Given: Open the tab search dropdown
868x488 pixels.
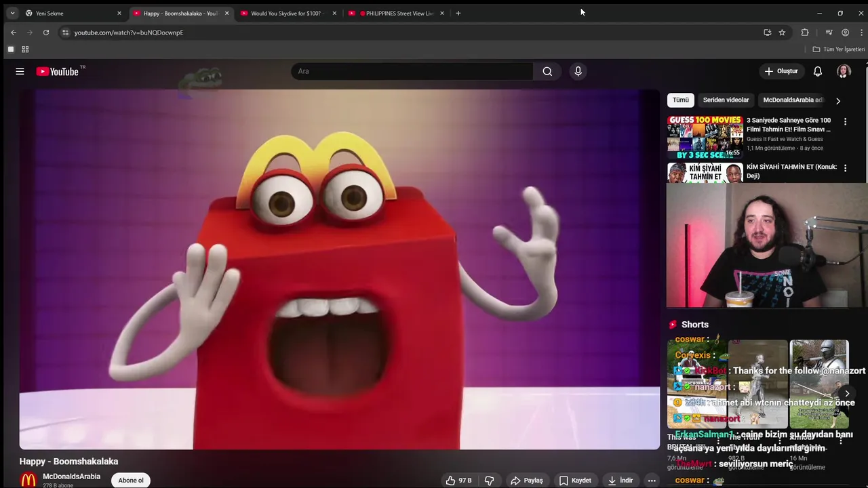Looking at the screenshot, I should click(x=12, y=14).
